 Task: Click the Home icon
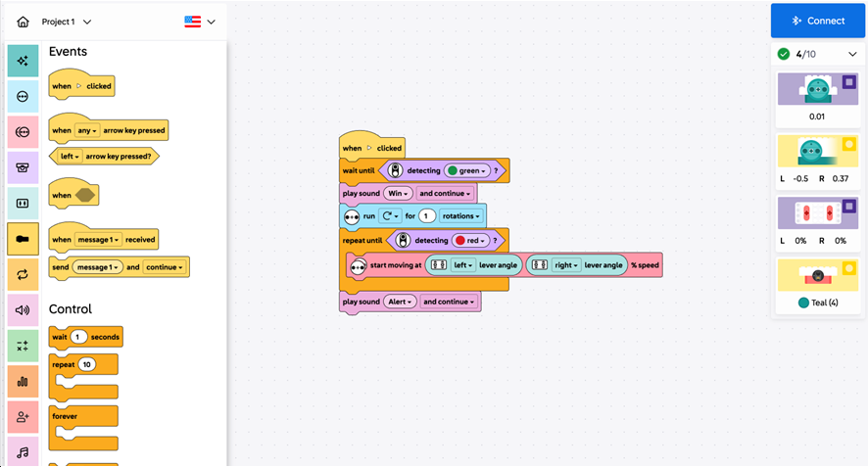tap(23, 22)
